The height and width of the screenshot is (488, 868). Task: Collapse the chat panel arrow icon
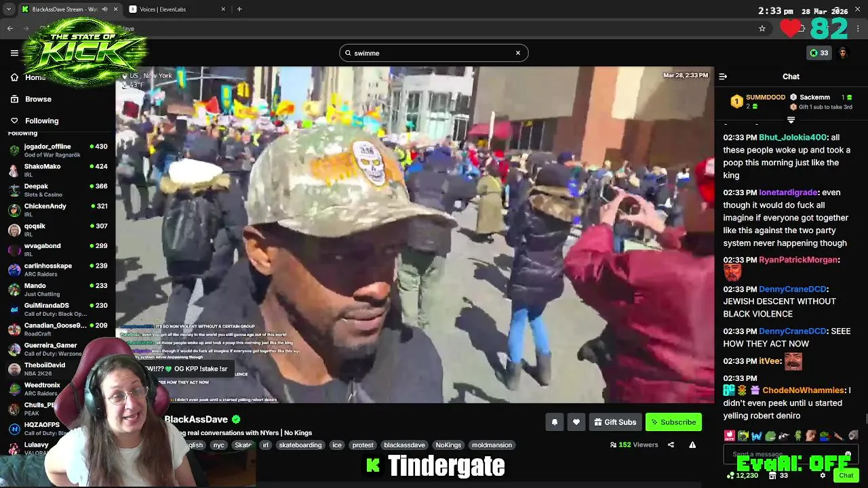coord(723,77)
